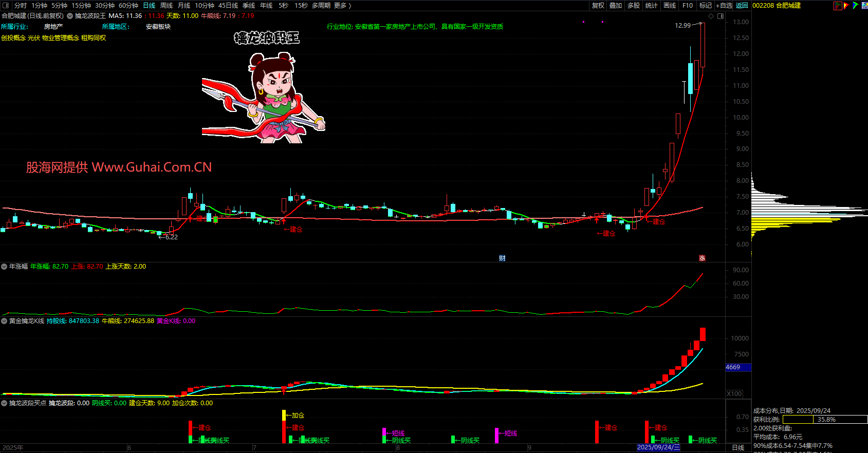Expand the 擒龙波段买点 indicator dropdown

[x=4, y=403]
